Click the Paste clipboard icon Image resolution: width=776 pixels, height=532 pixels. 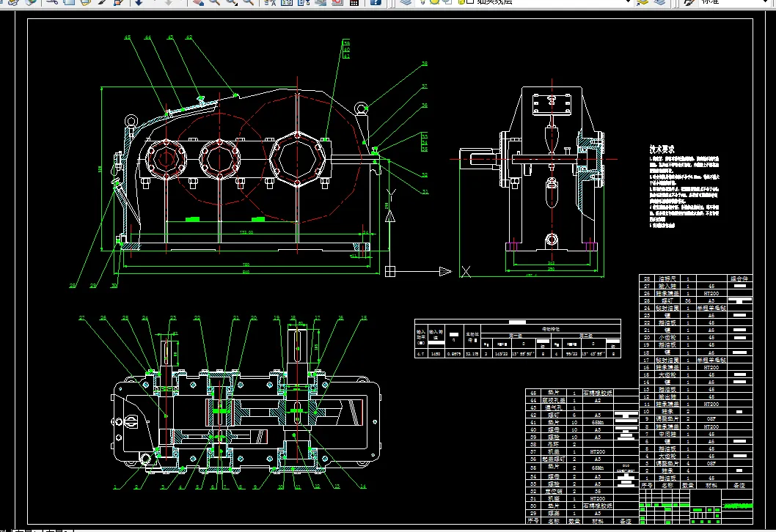[85, 2]
